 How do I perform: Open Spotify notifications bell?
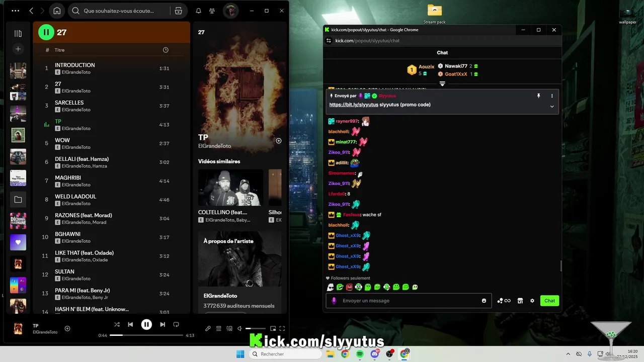(x=199, y=11)
